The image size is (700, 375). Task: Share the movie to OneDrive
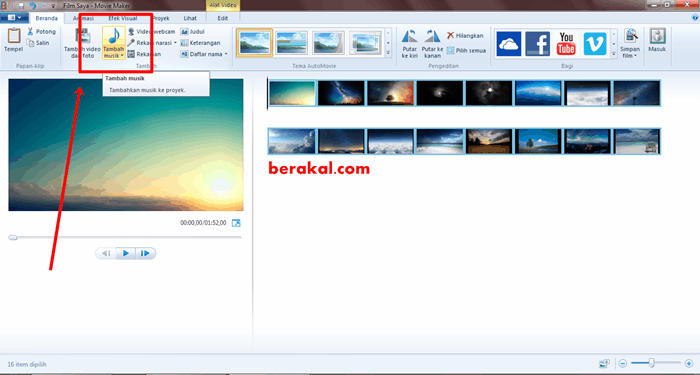click(x=508, y=44)
